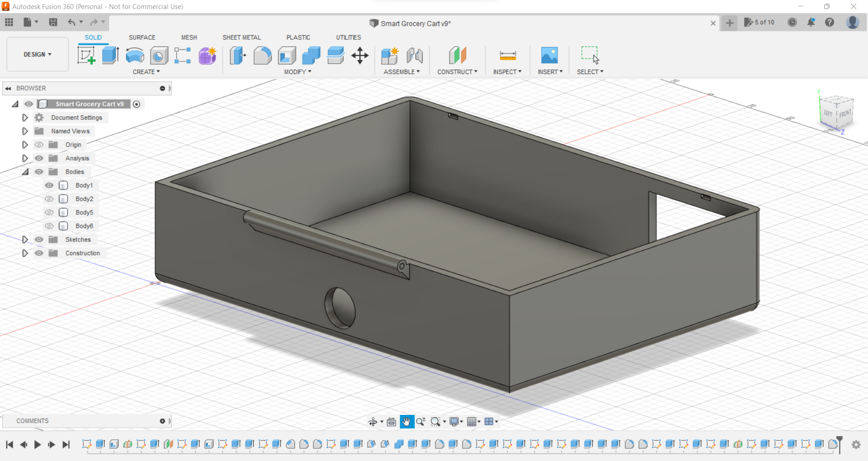Open the DESIGN workspace dropdown
Image resolution: width=868 pixels, height=461 pixels.
coord(37,54)
